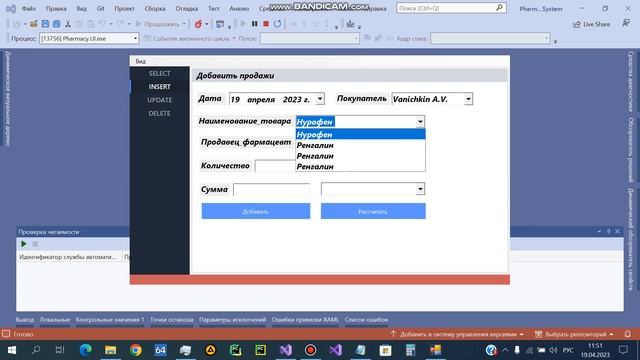This screenshot has height=360, width=640.
Task: Switch to the Параметры исключений tab
Action: click(x=233, y=320)
